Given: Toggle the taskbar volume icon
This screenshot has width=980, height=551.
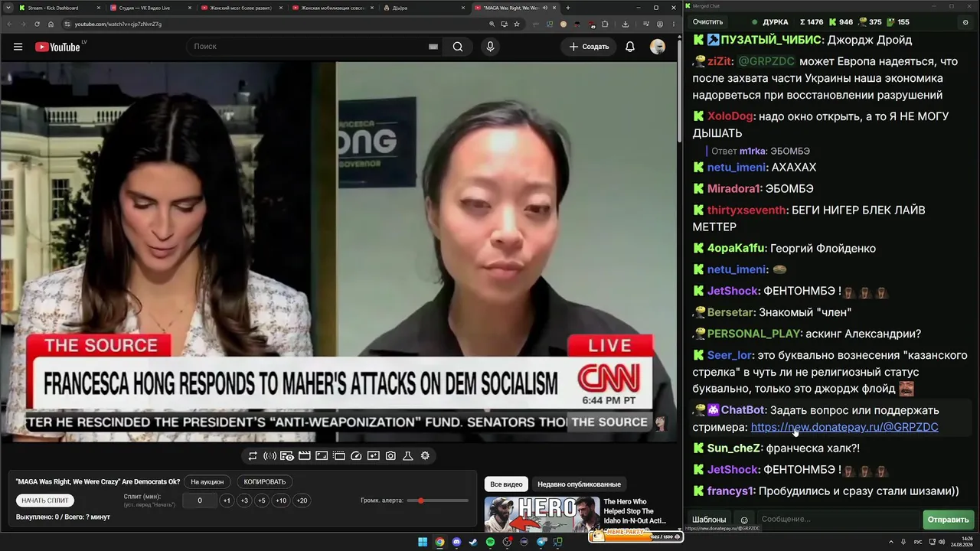Looking at the screenshot, I should coord(941,542).
